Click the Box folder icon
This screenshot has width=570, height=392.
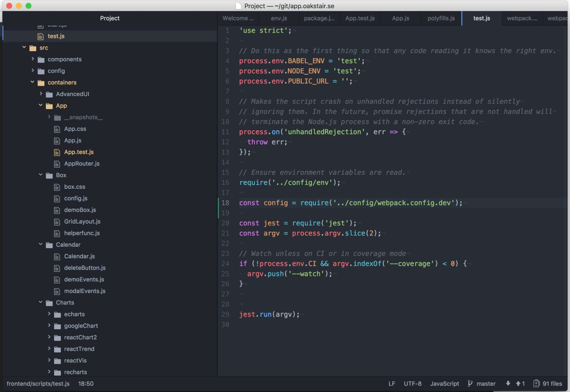click(x=49, y=175)
